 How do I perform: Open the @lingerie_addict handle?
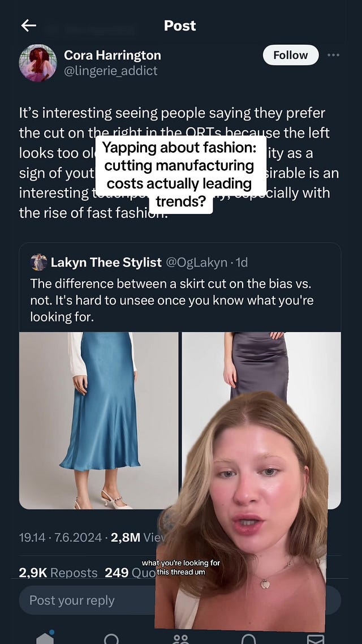(x=110, y=71)
